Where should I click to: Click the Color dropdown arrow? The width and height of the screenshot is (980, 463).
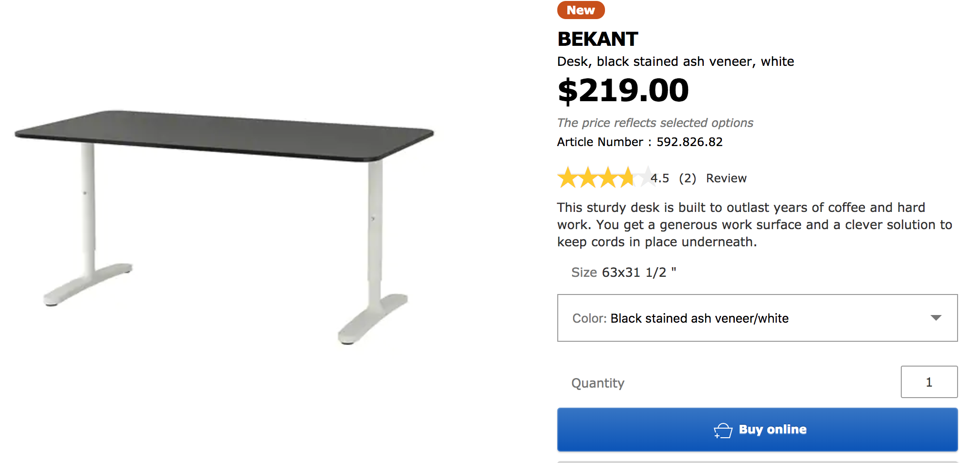click(x=936, y=318)
